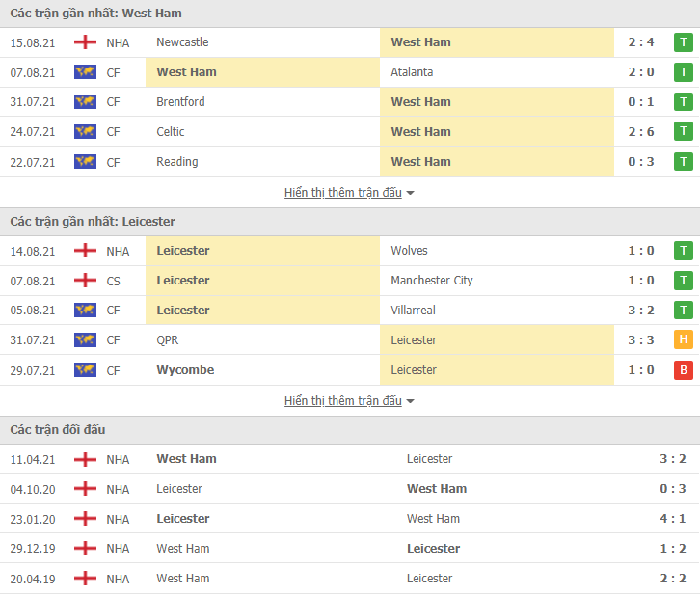Screen dimensions: 700x595
Task: Click England flag on Leicester vs Manchester City row
Action: (x=85, y=281)
